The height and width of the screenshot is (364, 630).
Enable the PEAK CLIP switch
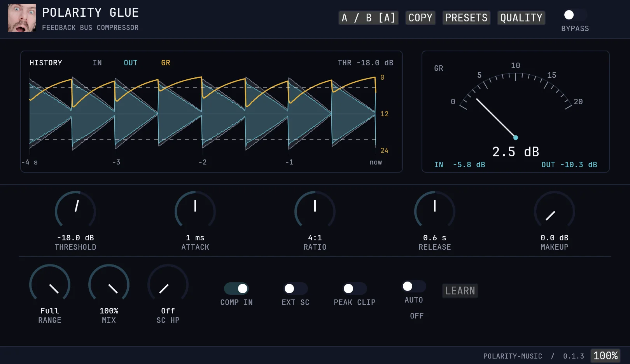coord(355,289)
